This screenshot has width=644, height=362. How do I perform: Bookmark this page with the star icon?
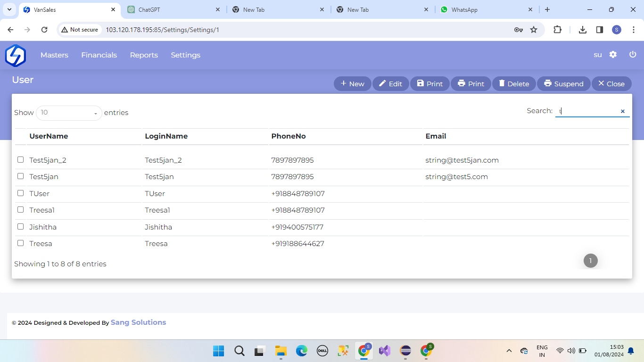click(534, 30)
